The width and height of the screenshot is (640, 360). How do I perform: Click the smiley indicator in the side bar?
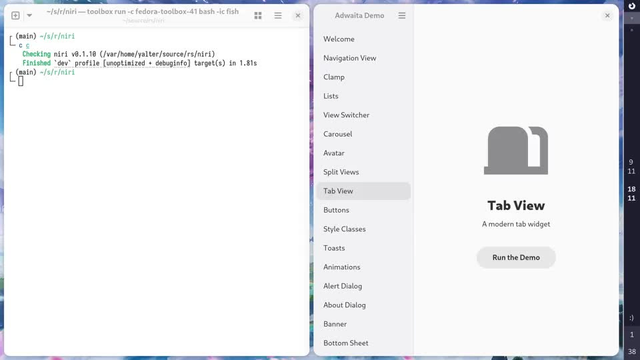click(632, 318)
